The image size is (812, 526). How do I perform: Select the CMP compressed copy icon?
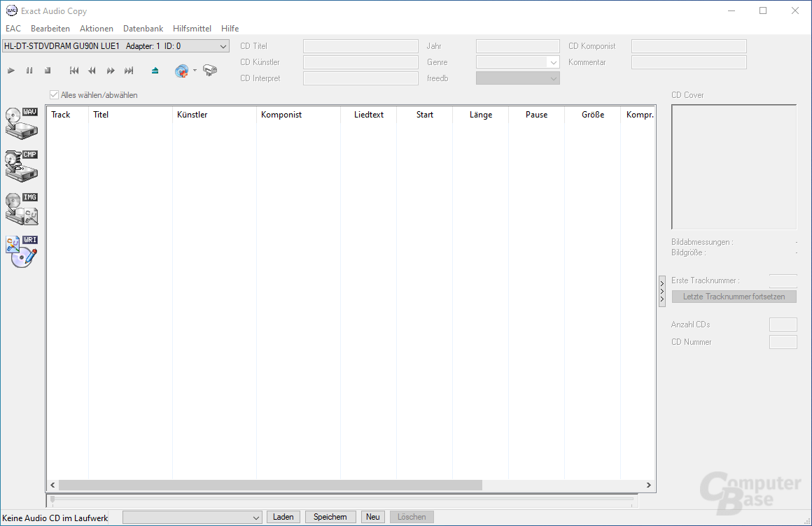(21, 166)
